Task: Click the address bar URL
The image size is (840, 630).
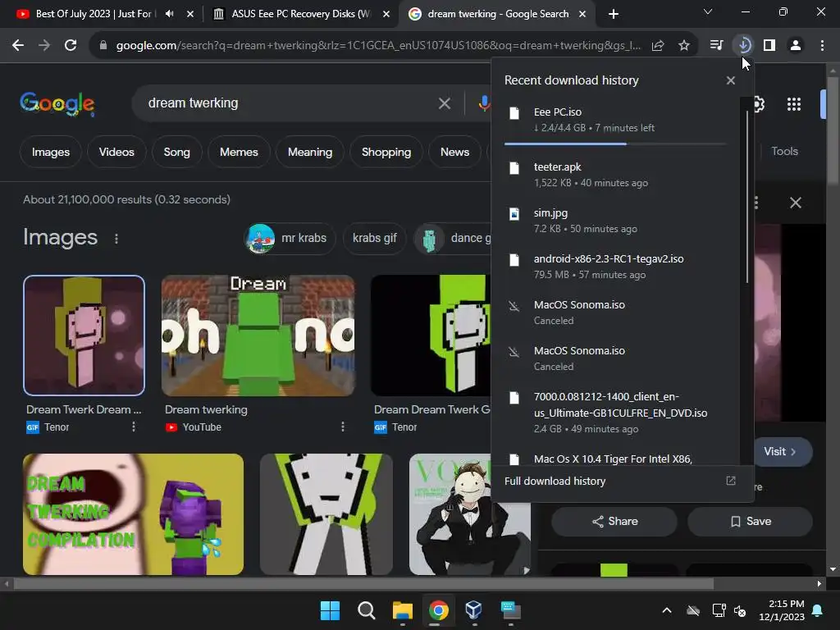Action: click(x=378, y=46)
